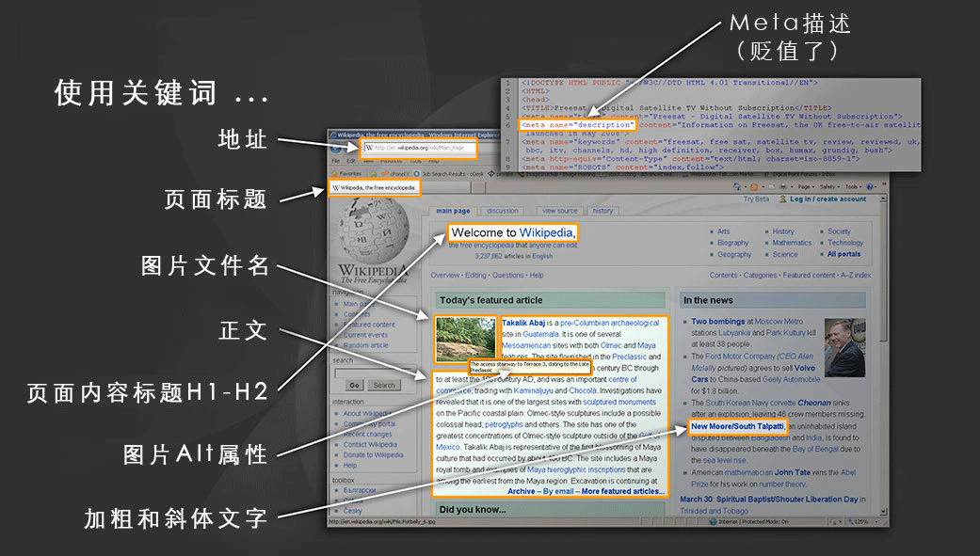Expand the Tools dropdown in the command bar
This screenshot has height=556, width=980.
(853, 187)
